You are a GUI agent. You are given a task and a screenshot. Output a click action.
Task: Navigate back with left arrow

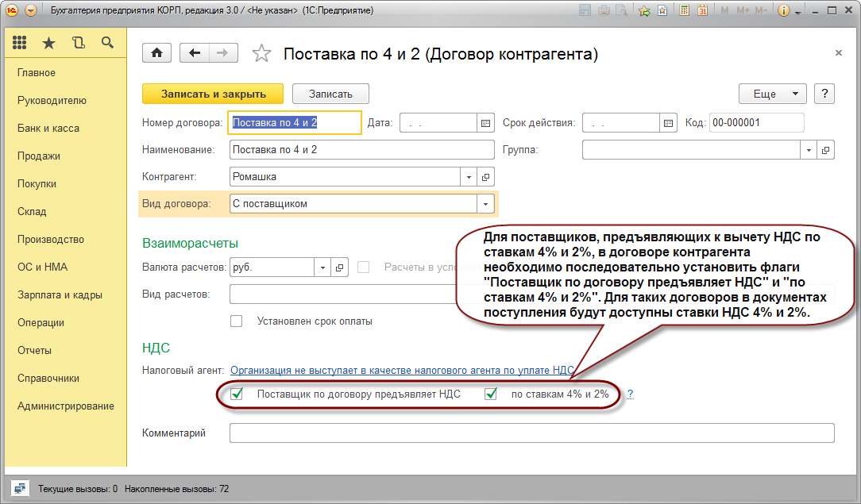tap(195, 53)
